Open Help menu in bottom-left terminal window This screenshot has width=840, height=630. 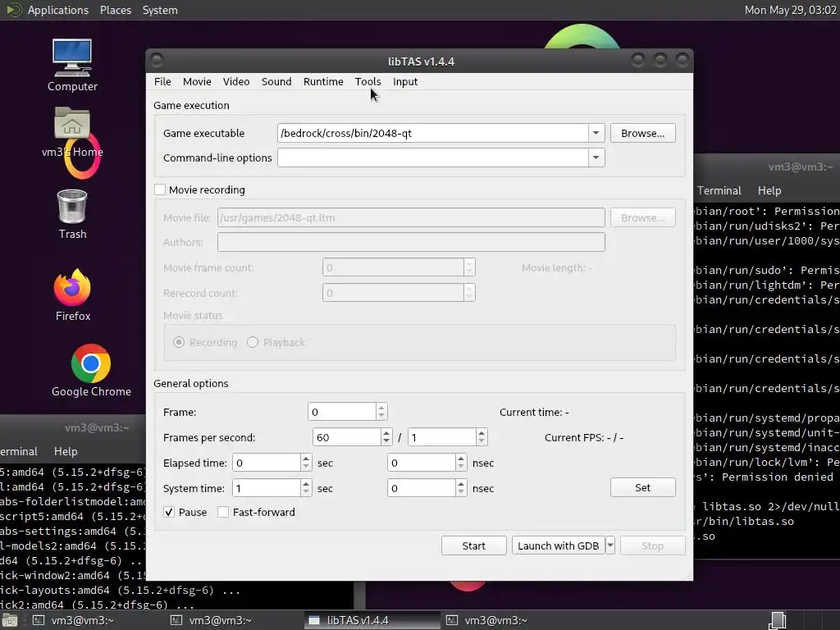click(66, 452)
